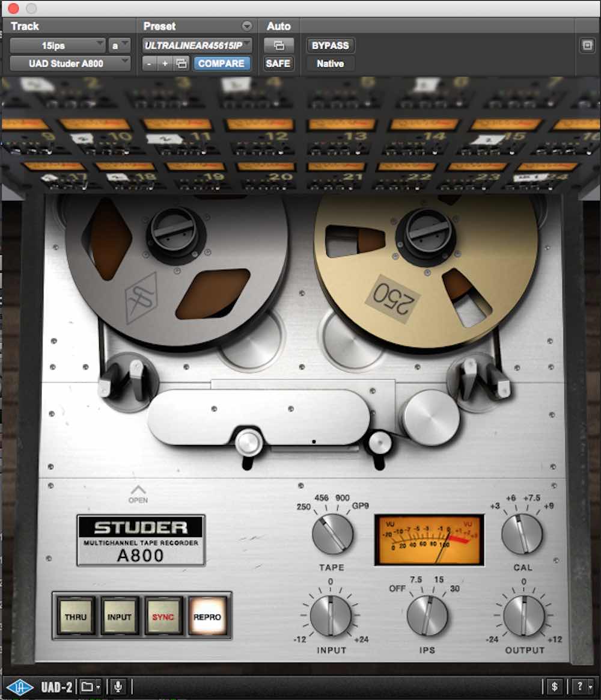Screen dimensions: 601x700
Task: Open the Preset menu arrow
Action: 247,26
